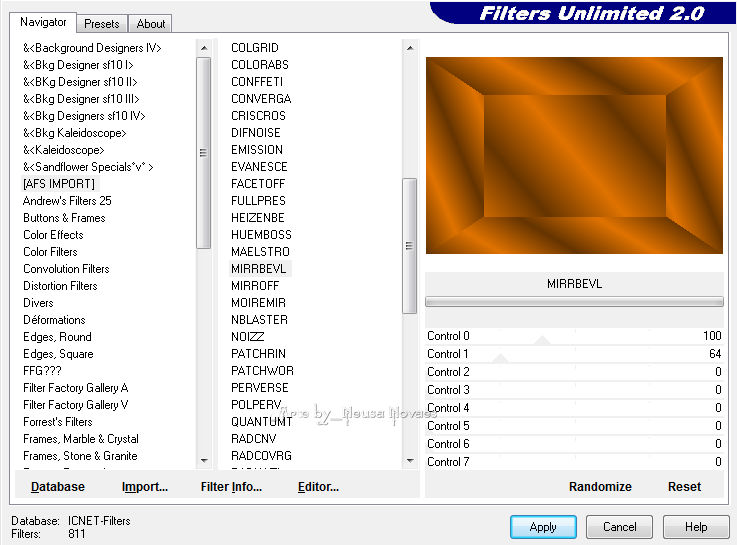The image size is (737, 545).
Task: Choose the EMISSION filter
Action: click(x=257, y=150)
